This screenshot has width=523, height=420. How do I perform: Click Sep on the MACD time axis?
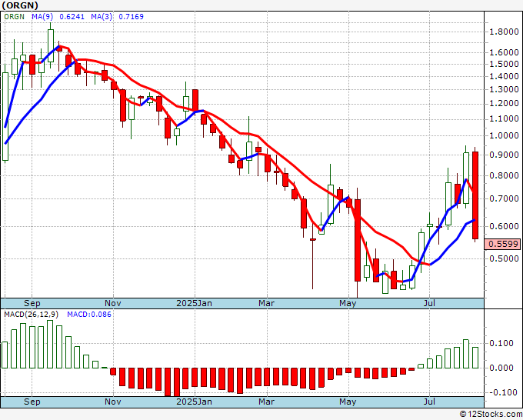[32, 402]
